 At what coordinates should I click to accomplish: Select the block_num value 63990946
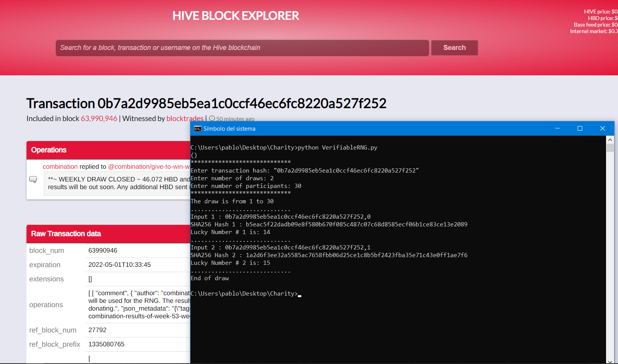[x=103, y=250]
